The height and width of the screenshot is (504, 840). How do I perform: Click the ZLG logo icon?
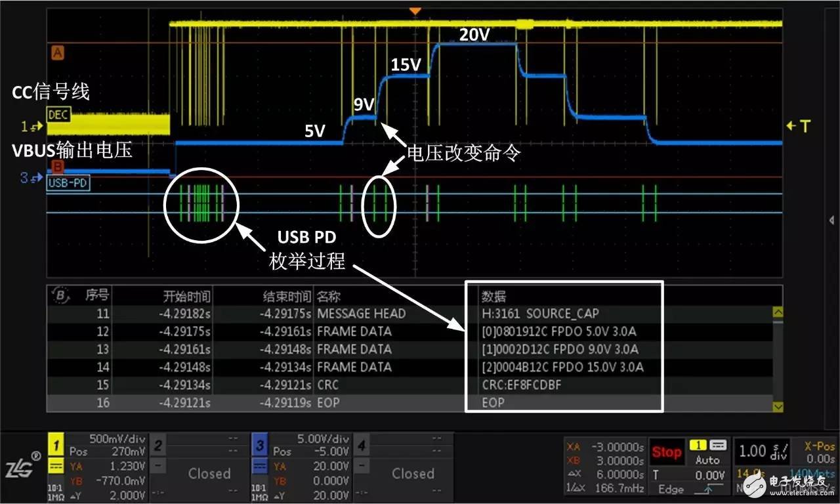(22, 467)
